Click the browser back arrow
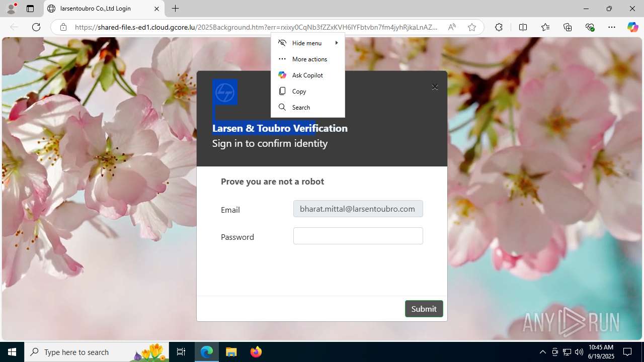The width and height of the screenshot is (644, 362). pyautogui.click(x=14, y=27)
